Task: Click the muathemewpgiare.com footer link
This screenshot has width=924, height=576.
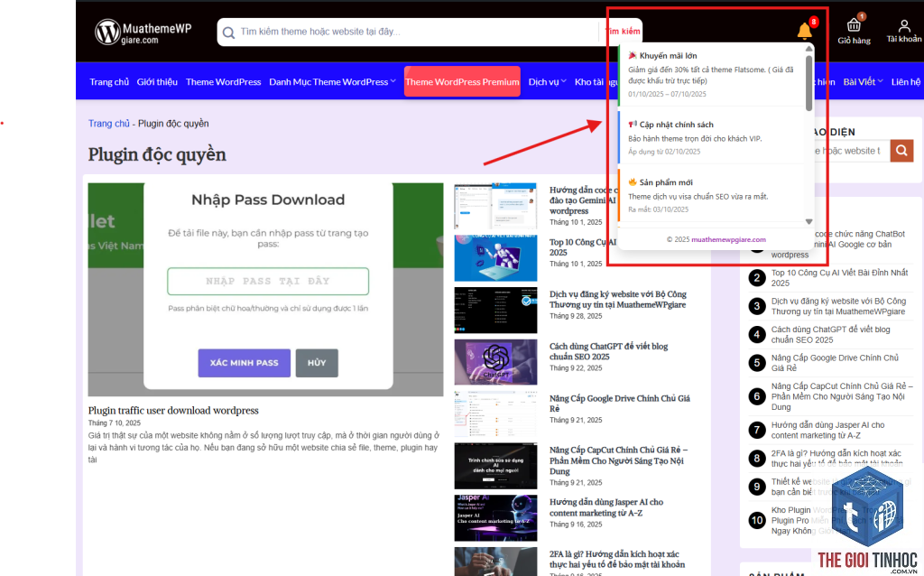Action: (x=728, y=239)
